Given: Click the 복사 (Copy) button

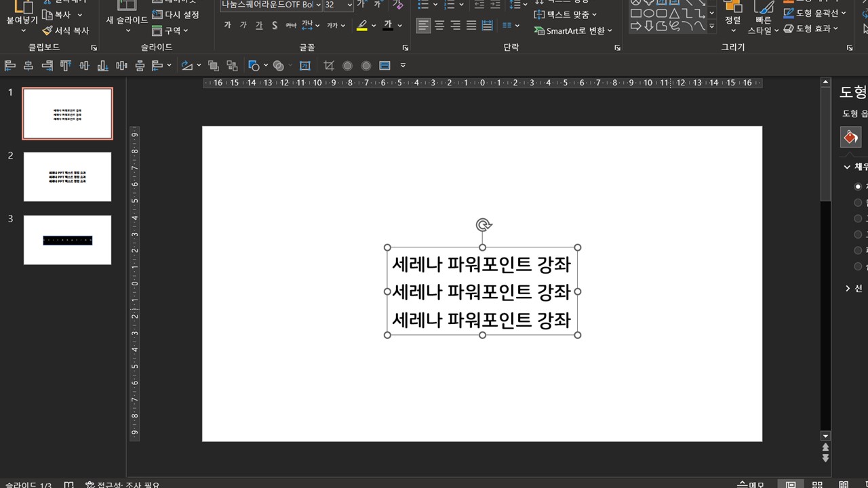Looking at the screenshot, I should 56,14.
